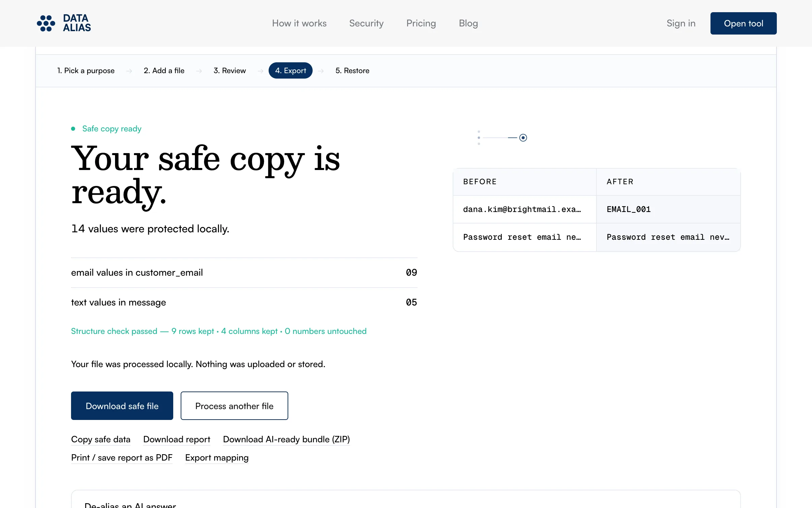Screen dimensions: 812x508
Task: Go to step 2. Add a file
Action: (x=164, y=70)
